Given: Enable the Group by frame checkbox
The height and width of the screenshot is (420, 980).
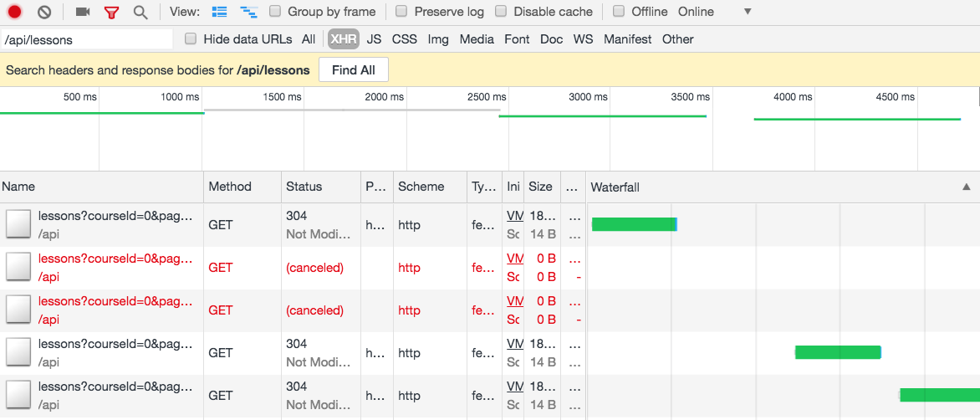Looking at the screenshot, I should pos(275,12).
